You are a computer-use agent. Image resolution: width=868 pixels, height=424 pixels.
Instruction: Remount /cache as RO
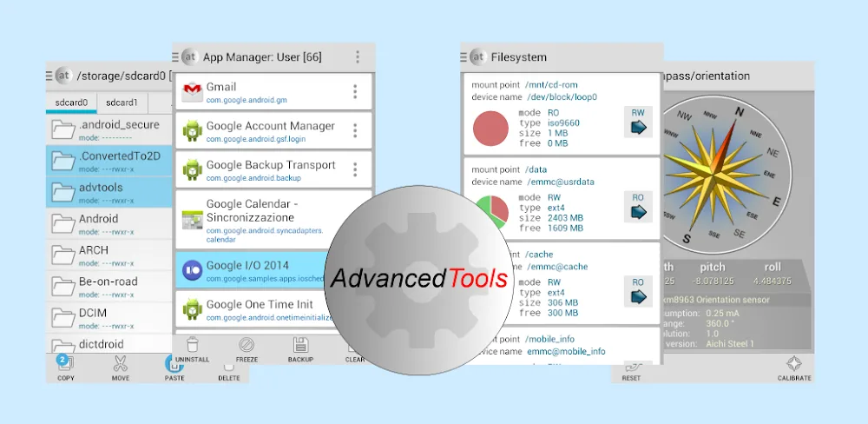tap(638, 292)
